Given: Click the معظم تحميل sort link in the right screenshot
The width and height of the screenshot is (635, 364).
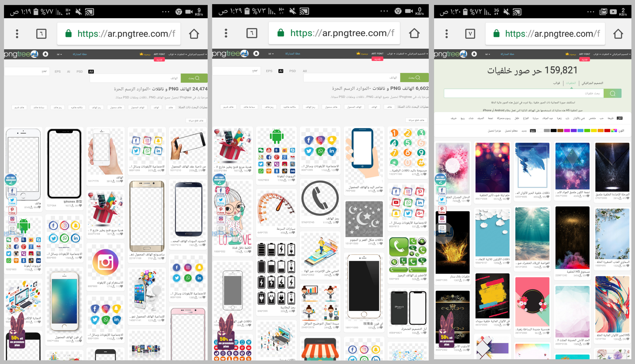Looking at the screenshot, I should click(511, 130).
